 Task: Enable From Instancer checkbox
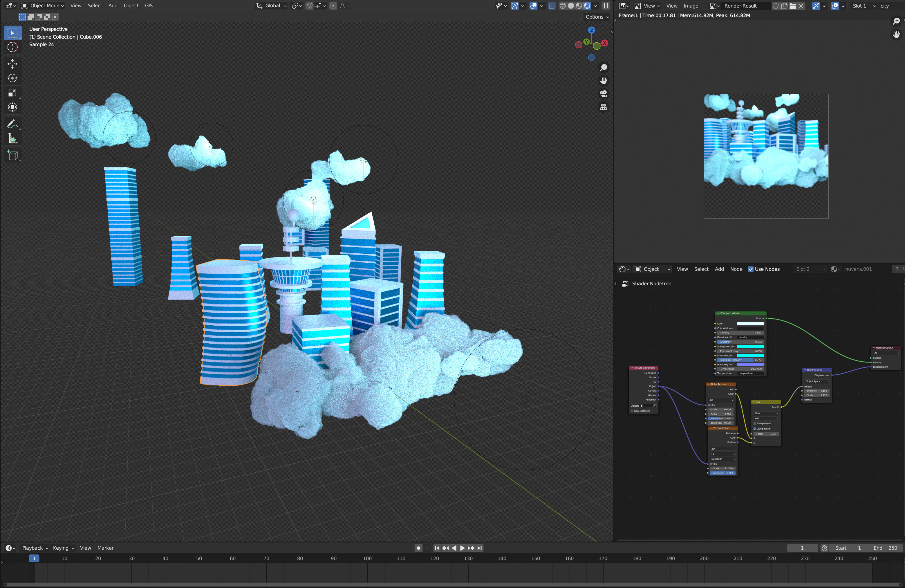pos(632,411)
